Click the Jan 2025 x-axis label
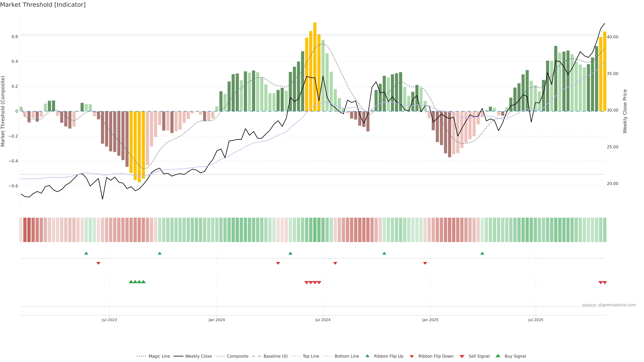The height and width of the screenshot is (362, 644). [430, 320]
